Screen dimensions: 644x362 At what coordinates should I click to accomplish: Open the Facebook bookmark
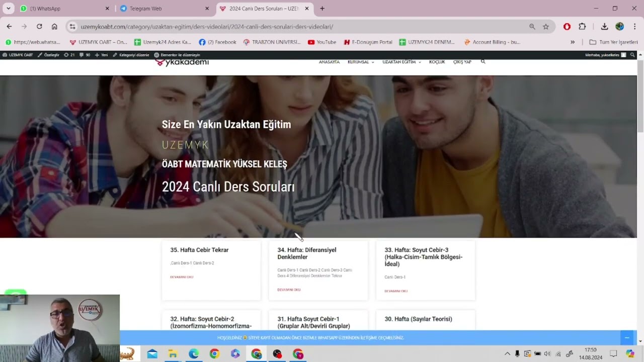pyautogui.click(x=217, y=42)
